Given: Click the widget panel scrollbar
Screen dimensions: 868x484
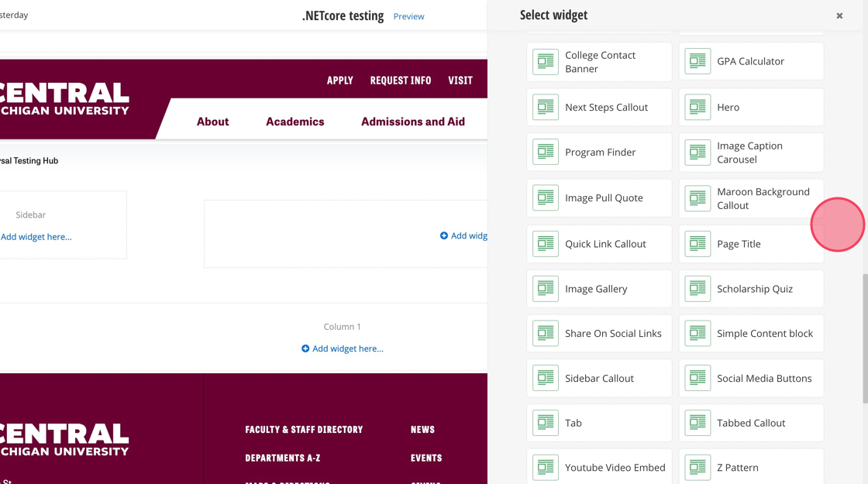Looking at the screenshot, I should (x=865, y=338).
